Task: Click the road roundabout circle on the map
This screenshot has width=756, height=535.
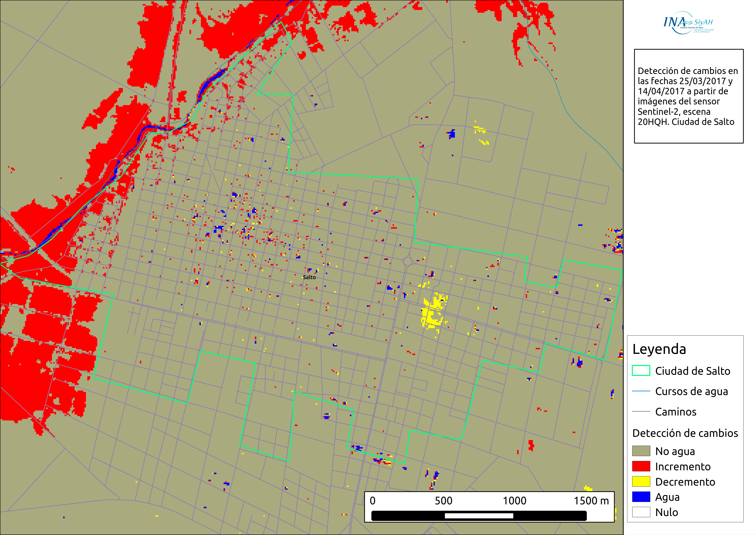Action: click(x=408, y=262)
